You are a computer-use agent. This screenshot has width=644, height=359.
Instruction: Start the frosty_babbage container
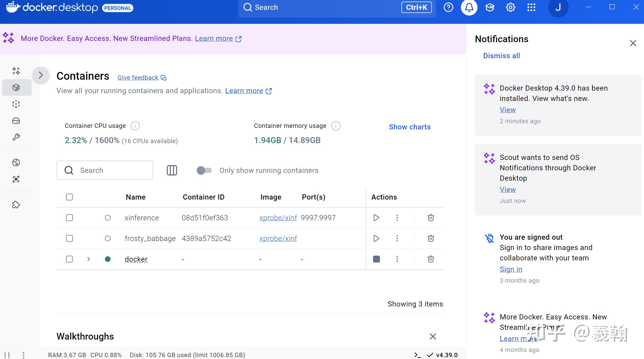(x=376, y=238)
